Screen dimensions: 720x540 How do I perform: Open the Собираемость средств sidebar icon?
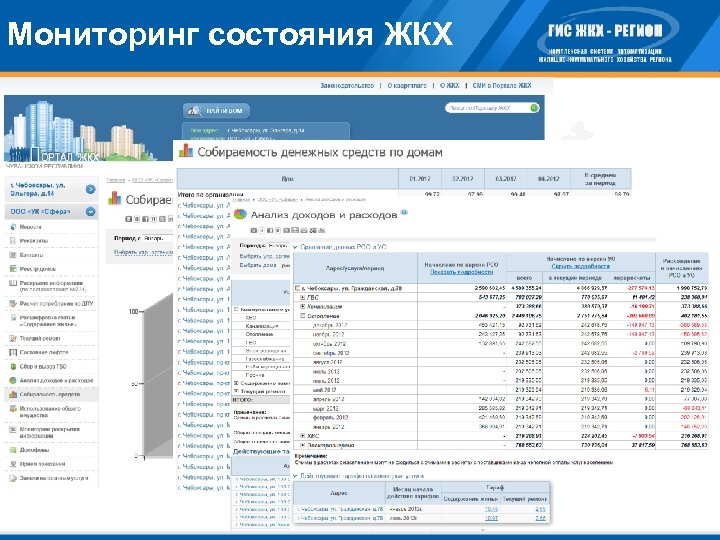[x=13, y=394]
